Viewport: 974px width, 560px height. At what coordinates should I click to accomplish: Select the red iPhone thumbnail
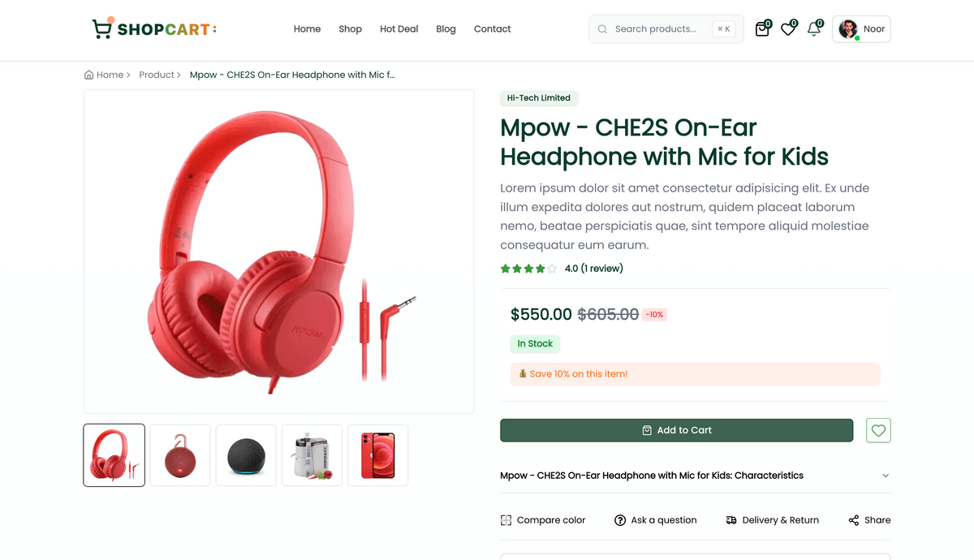point(377,455)
